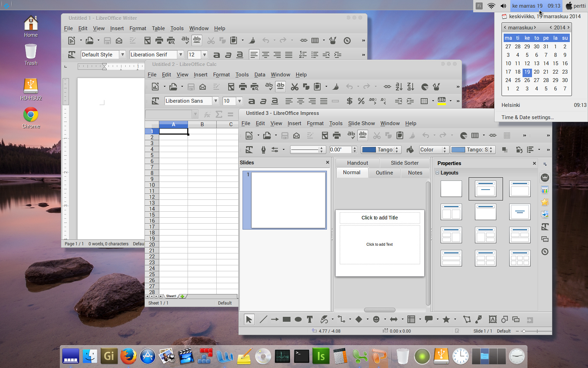Screen dimensions: 588x368
Task: Toggle justified alignment in Writer toolbar
Action: [x=289, y=55]
